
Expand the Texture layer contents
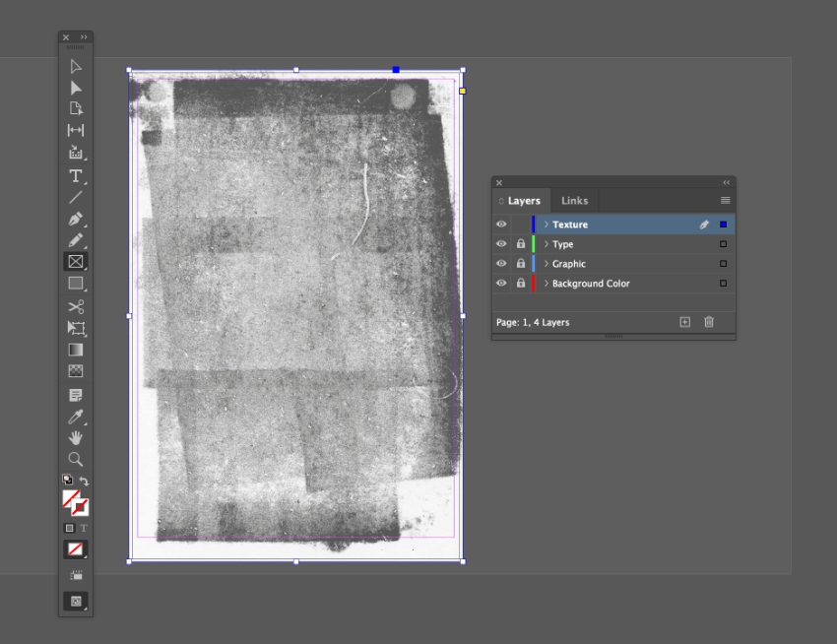pyautogui.click(x=547, y=225)
